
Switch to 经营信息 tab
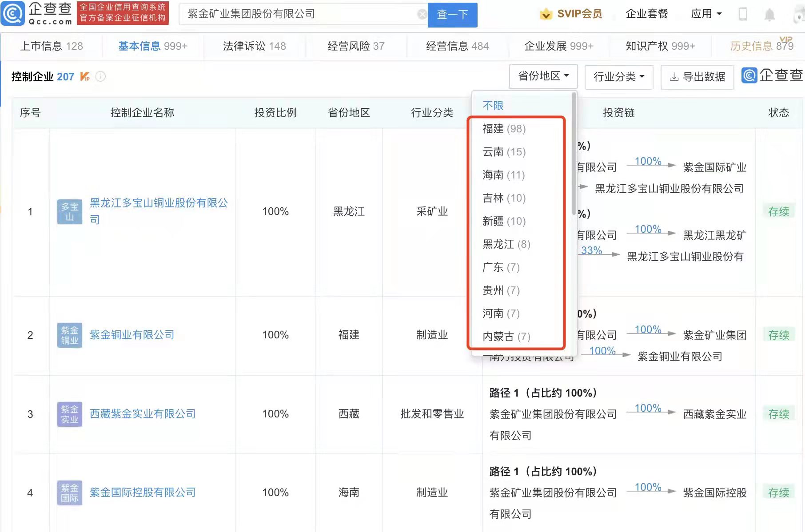tap(457, 46)
